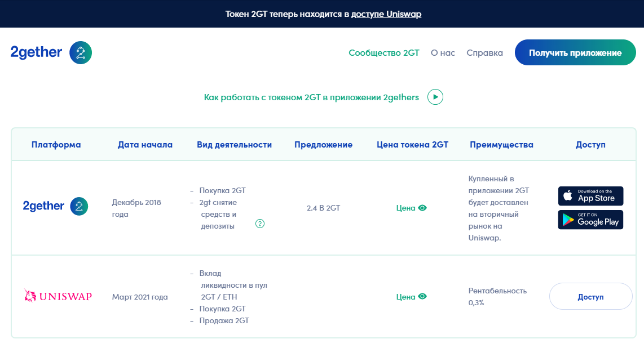This screenshot has width=644, height=339.
Task: Click the Дата начала column header
Action: coord(145,145)
